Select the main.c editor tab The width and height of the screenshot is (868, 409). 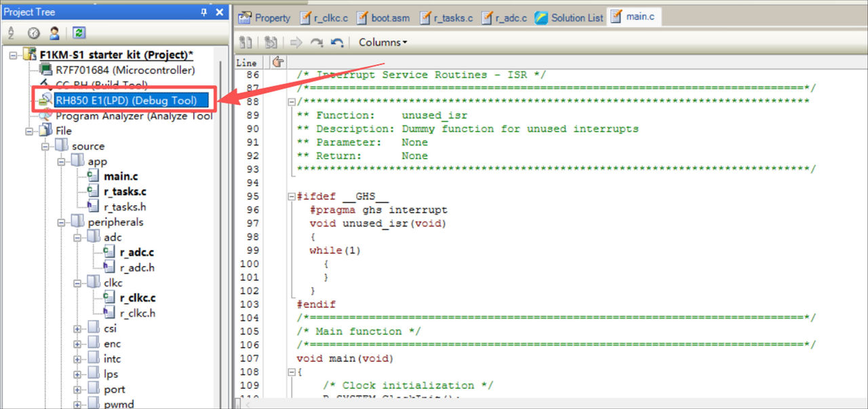point(633,17)
